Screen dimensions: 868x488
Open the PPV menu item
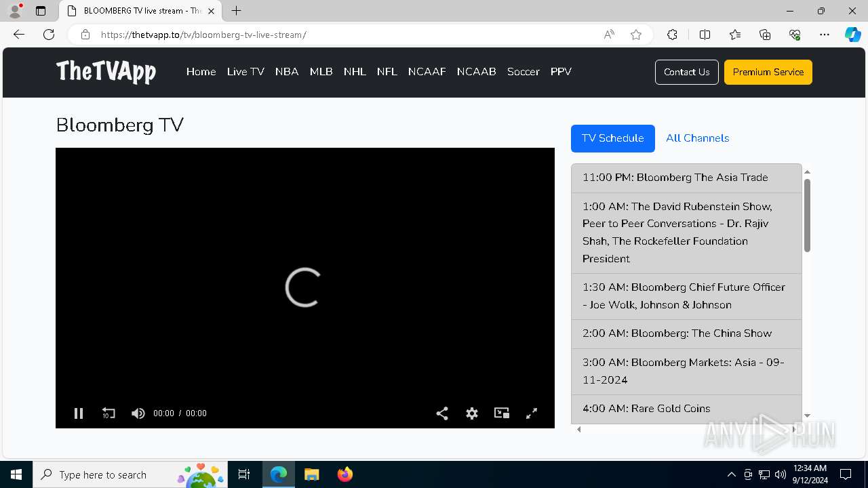(x=561, y=72)
